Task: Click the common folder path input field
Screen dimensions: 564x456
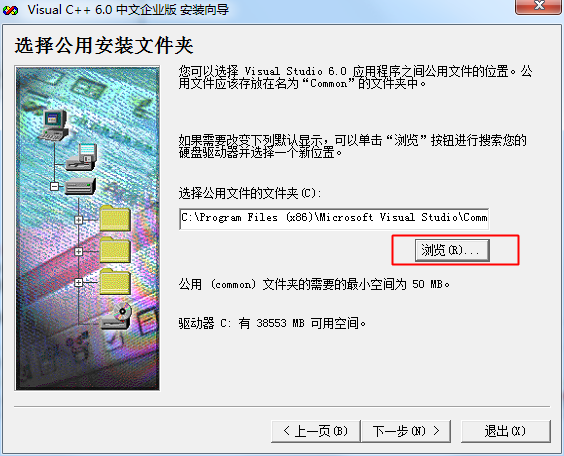Action: pyautogui.click(x=334, y=218)
